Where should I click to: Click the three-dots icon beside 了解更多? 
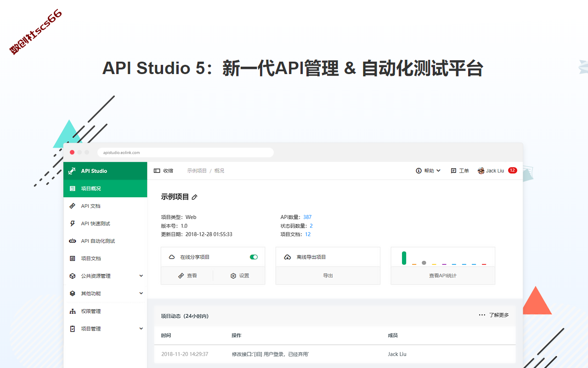[482, 315]
